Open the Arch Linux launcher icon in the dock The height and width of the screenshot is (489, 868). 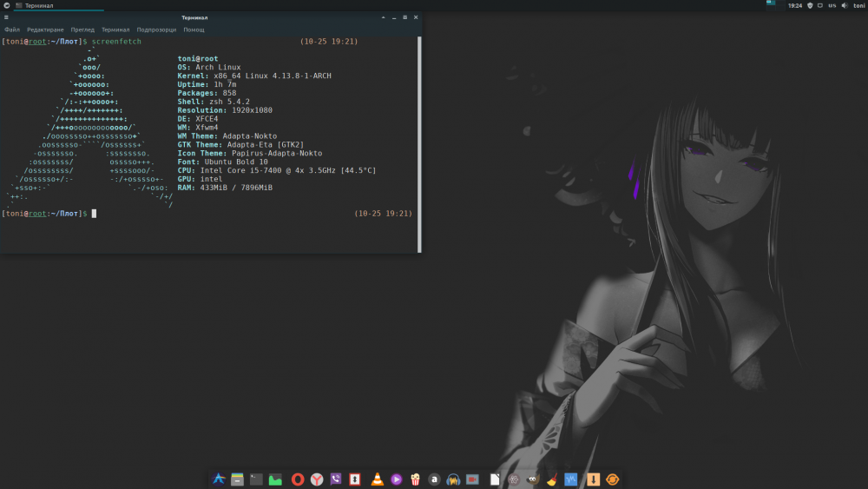pyautogui.click(x=219, y=479)
